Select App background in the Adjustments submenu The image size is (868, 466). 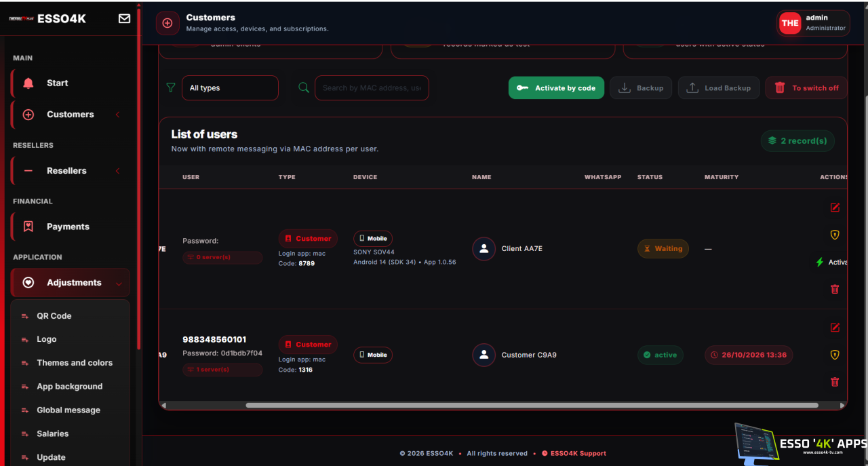click(70, 387)
